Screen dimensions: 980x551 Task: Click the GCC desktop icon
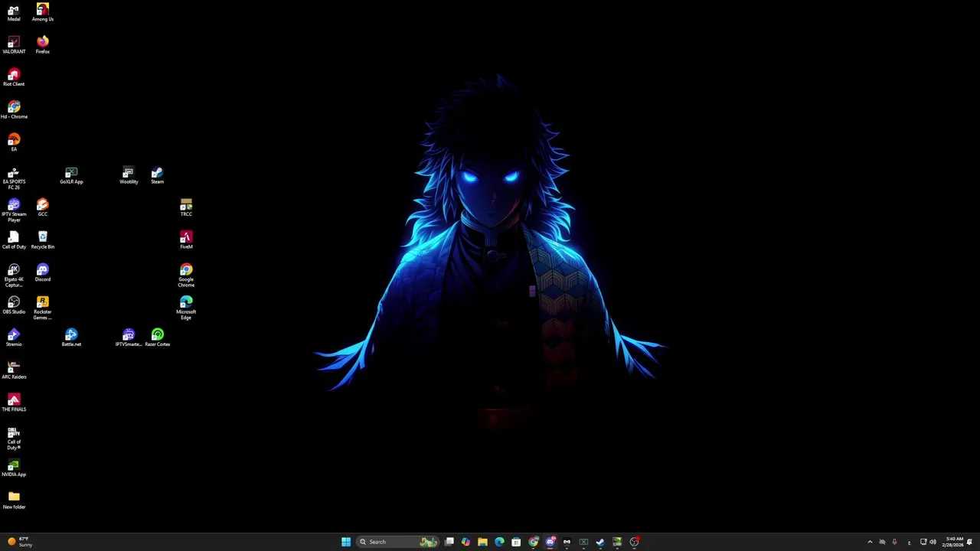coord(42,208)
